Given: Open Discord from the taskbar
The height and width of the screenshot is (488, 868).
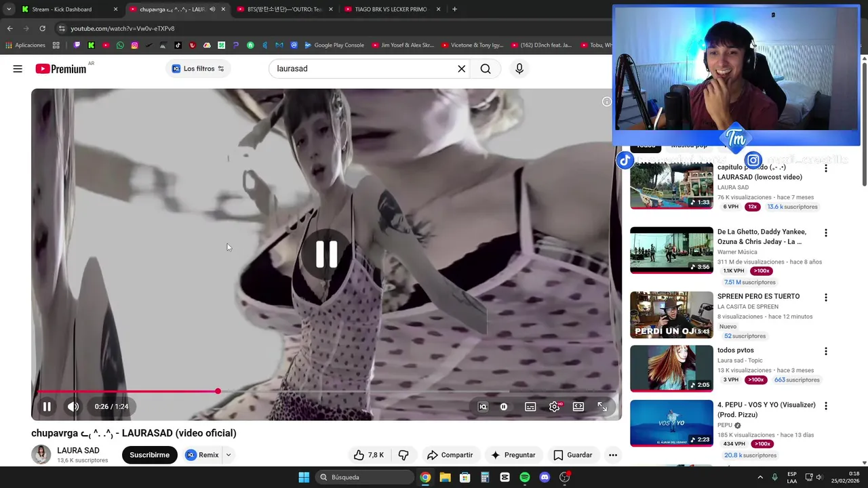Looking at the screenshot, I should coord(545,477).
